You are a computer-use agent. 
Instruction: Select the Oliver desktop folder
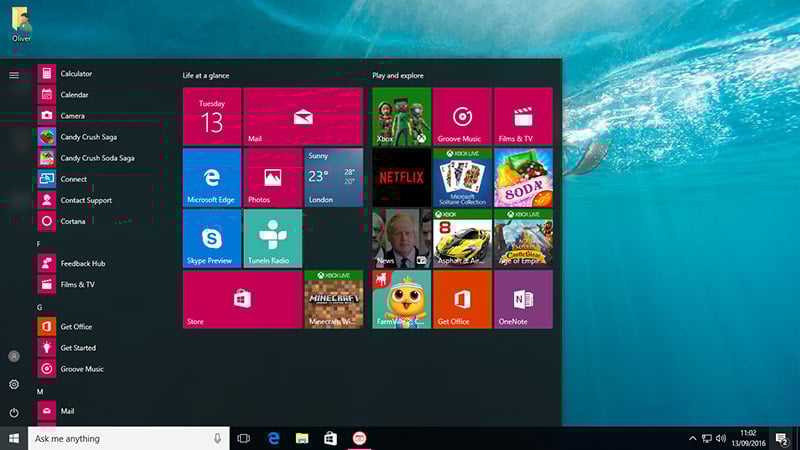point(21,24)
